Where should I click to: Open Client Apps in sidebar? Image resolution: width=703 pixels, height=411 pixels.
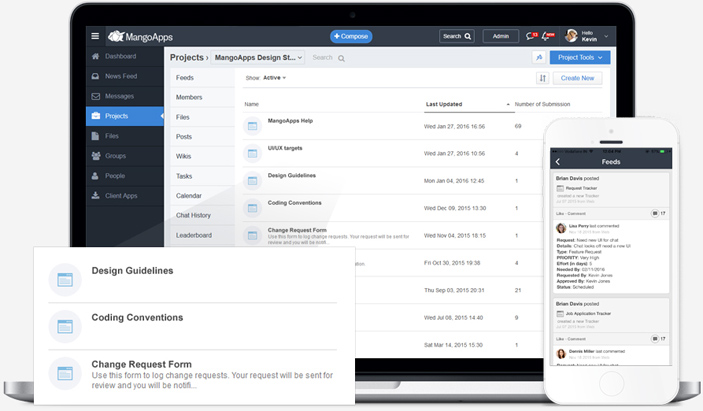point(125,196)
